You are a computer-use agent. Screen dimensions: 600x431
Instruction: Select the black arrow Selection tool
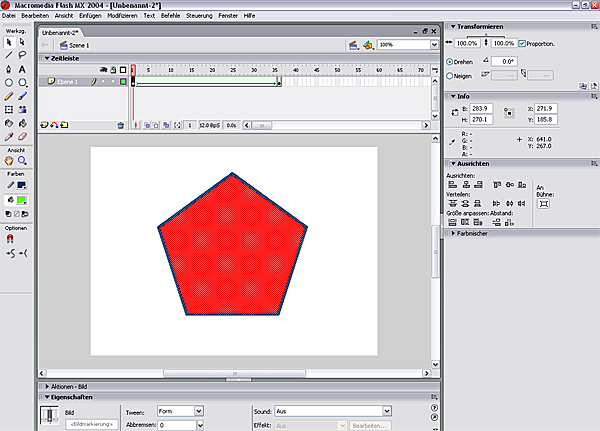8,41
